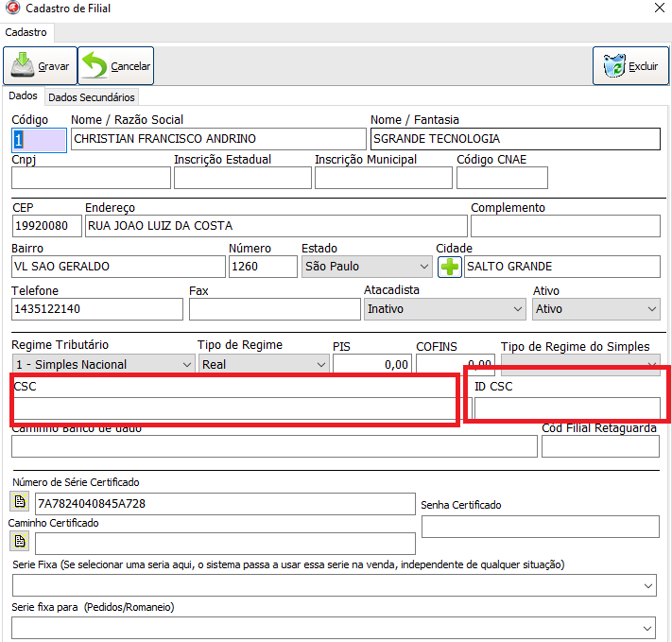Viewport: 672px width, 642px height.
Task: Click the application icon in title bar
Action: tap(11, 9)
